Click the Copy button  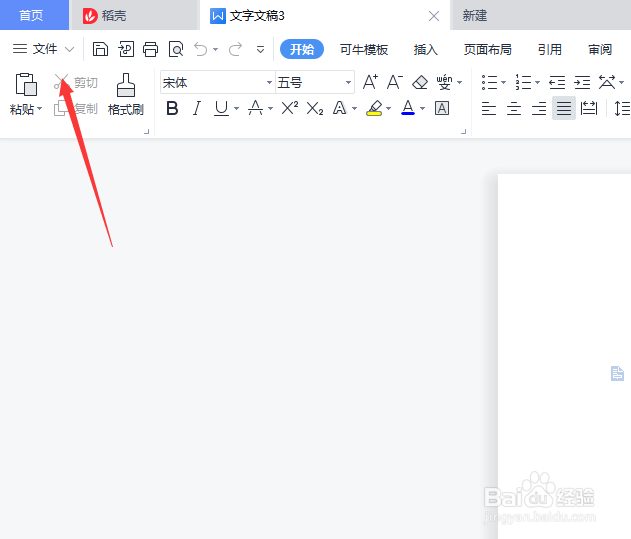coord(76,108)
